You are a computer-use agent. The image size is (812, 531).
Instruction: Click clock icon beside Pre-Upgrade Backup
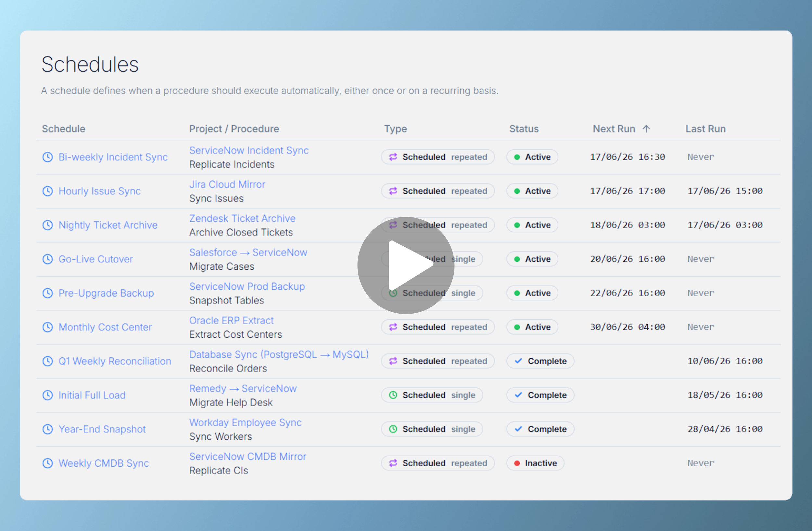point(47,293)
